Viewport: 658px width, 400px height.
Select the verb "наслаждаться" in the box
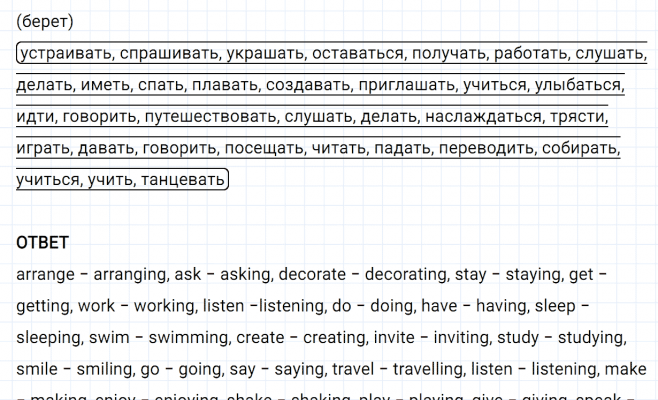click(x=482, y=117)
